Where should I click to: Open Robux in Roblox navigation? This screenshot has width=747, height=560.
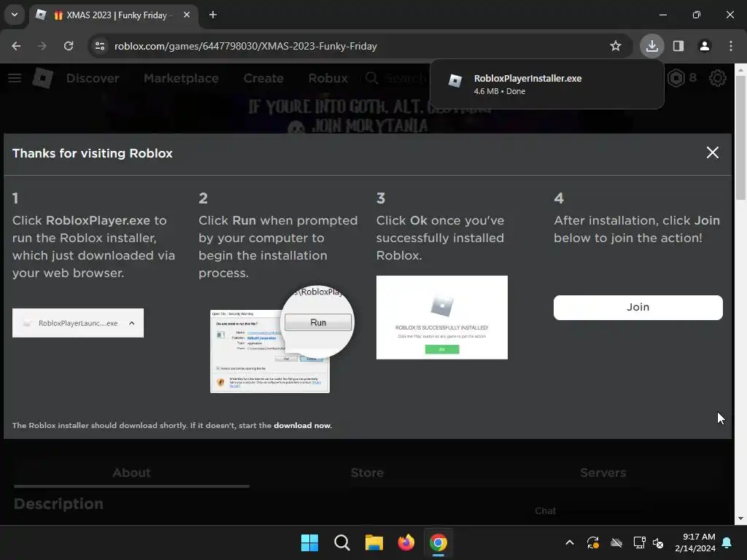pyautogui.click(x=328, y=78)
